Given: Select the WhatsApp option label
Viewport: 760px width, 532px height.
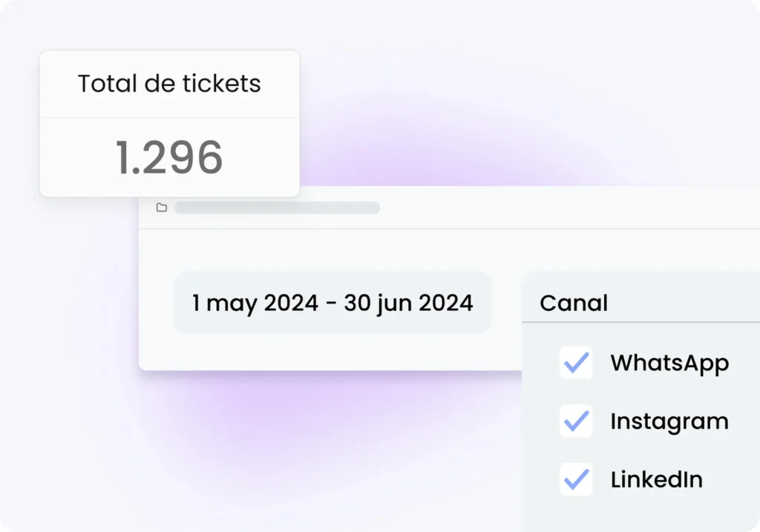Looking at the screenshot, I should [x=669, y=363].
